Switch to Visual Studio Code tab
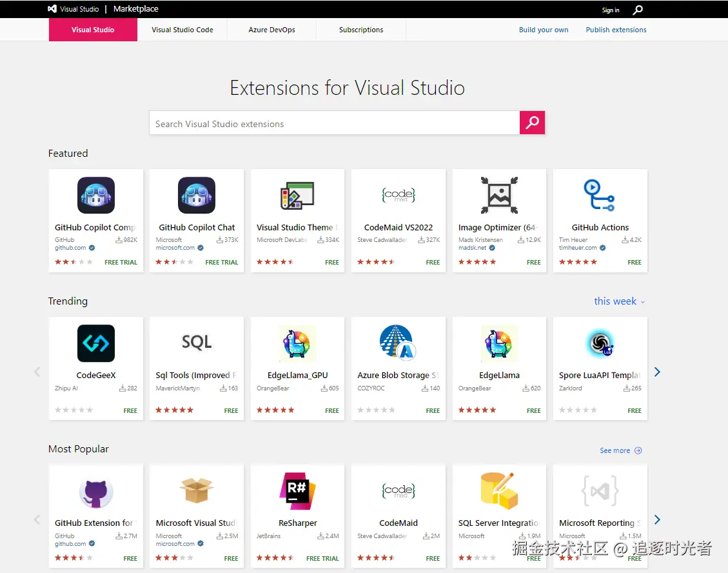This screenshot has width=728, height=573. [182, 30]
